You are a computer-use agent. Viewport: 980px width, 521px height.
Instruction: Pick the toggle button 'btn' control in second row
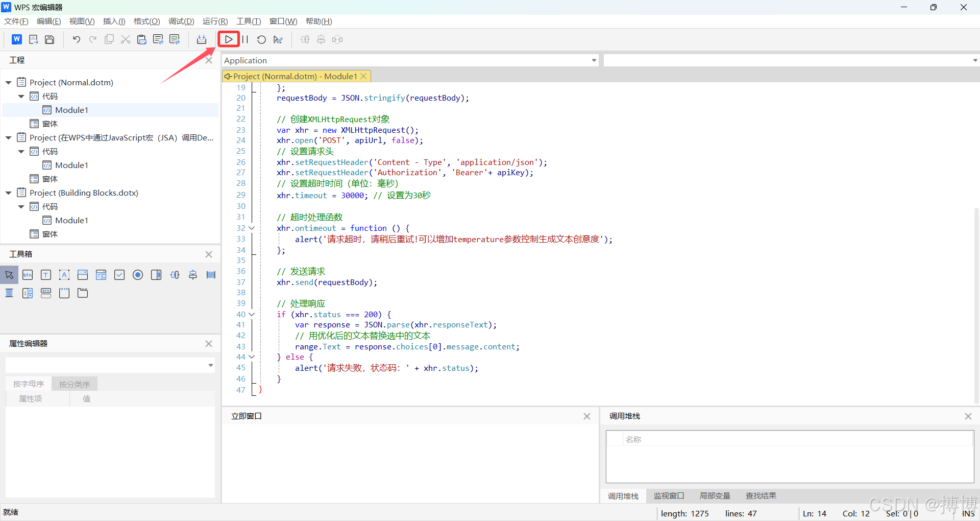pyautogui.click(x=46, y=293)
